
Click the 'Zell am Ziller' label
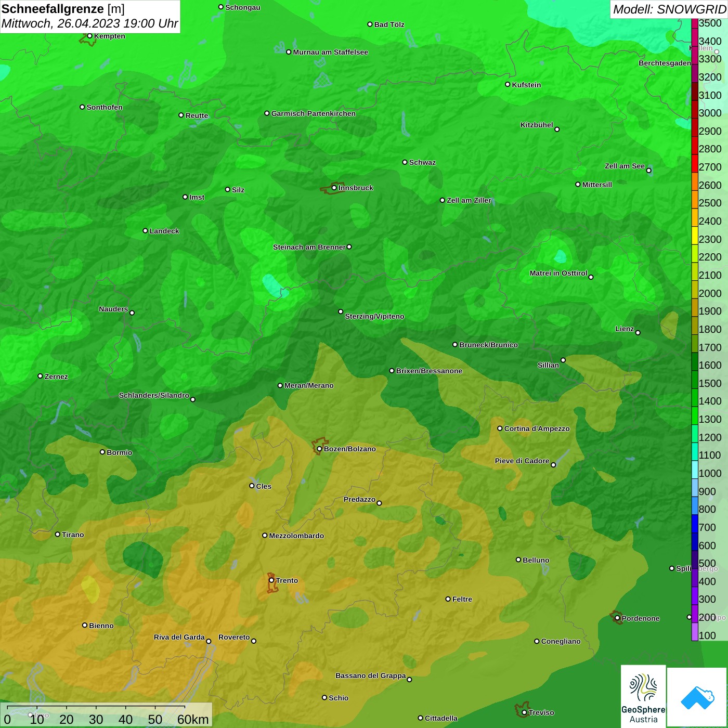click(469, 200)
